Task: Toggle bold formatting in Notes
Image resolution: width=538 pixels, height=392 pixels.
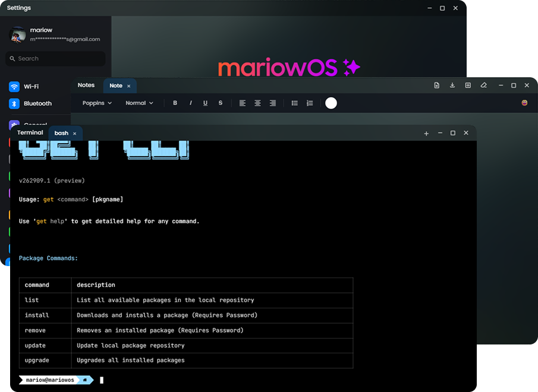Action: pos(175,103)
